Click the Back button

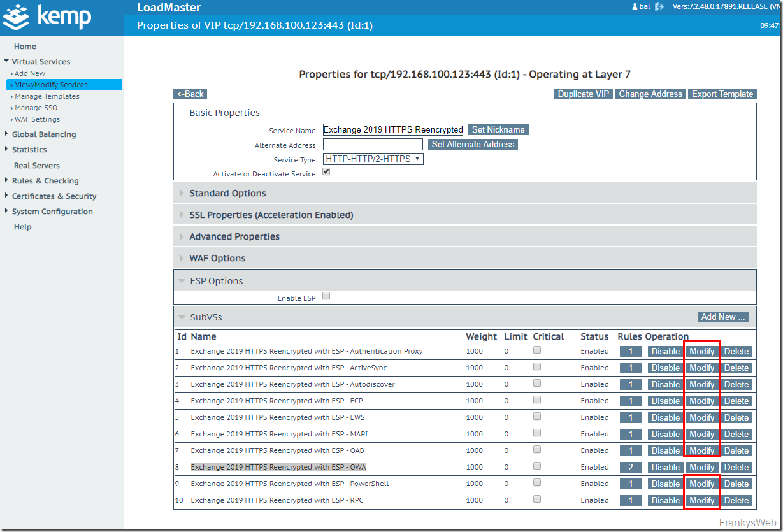tap(190, 94)
